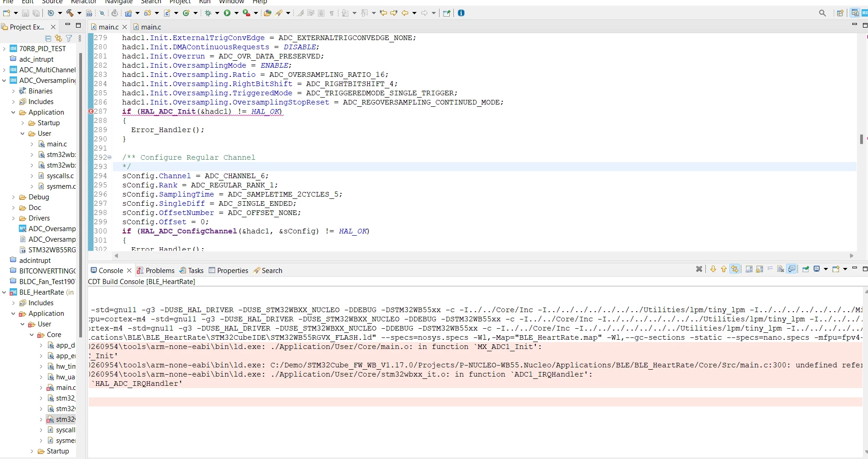The image size is (868, 459).
Task: Click the Search magnifier in the top toolbar
Action: tap(822, 13)
